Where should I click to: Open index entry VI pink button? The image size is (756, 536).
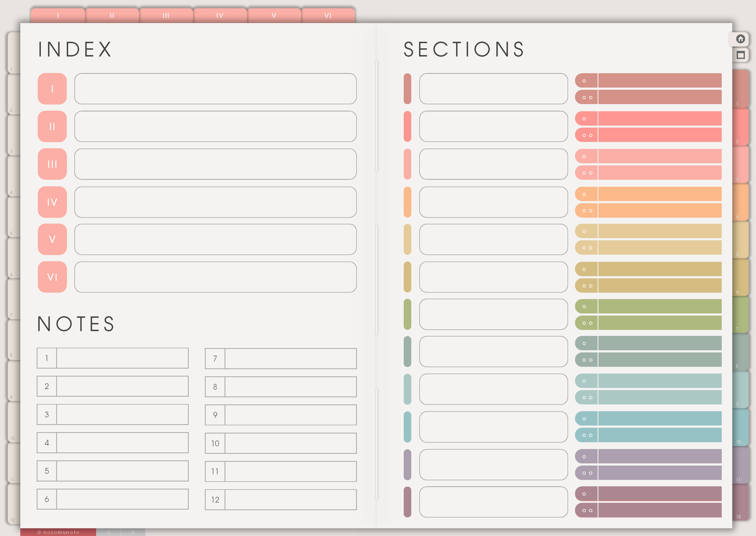(x=52, y=277)
